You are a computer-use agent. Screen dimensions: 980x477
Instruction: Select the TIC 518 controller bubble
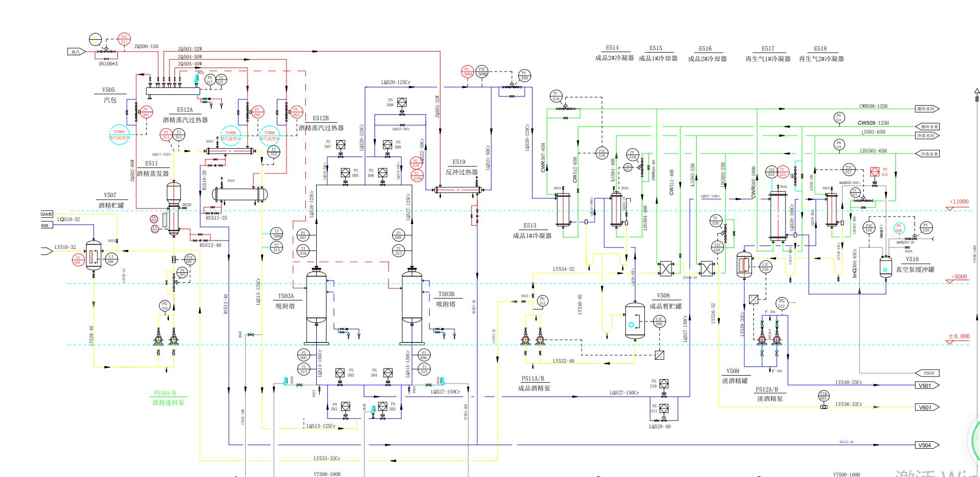(x=602, y=154)
